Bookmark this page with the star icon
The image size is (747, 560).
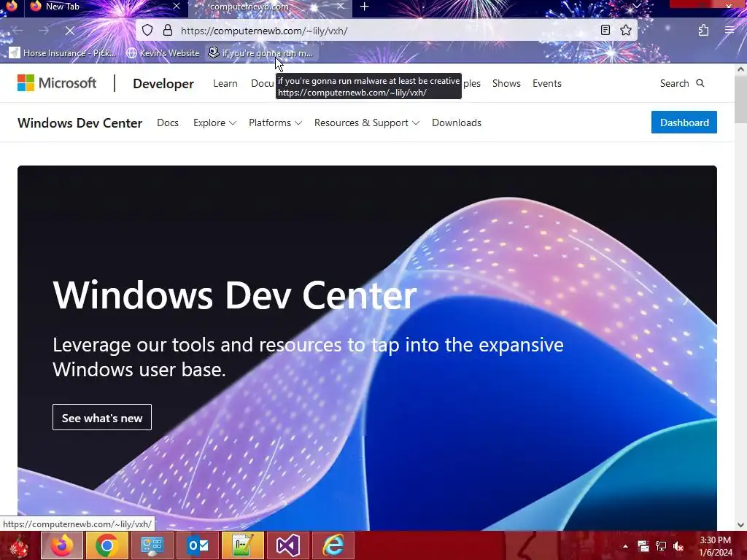tap(626, 31)
